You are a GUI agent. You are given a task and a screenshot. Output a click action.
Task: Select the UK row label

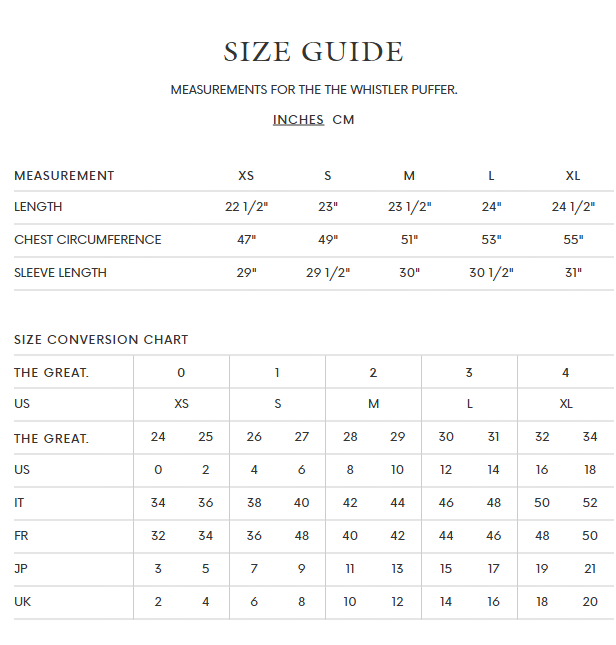21,602
